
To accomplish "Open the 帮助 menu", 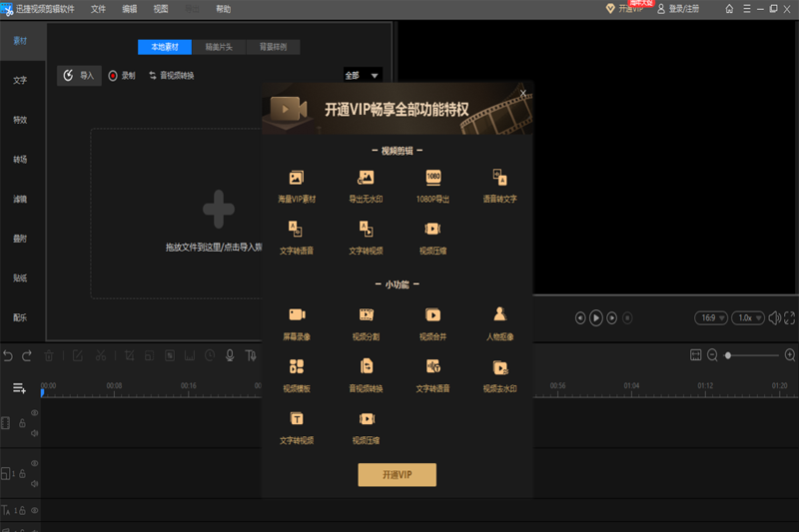I will 223,9.
